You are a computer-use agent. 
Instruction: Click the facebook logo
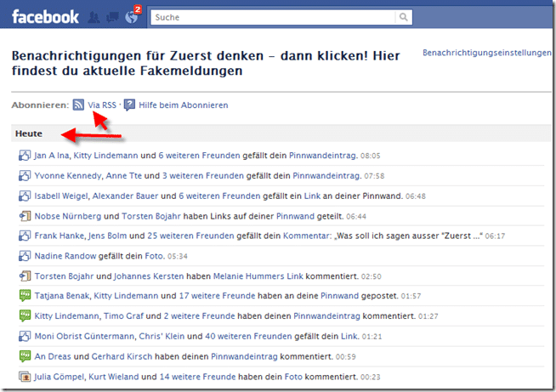click(x=45, y=17)
